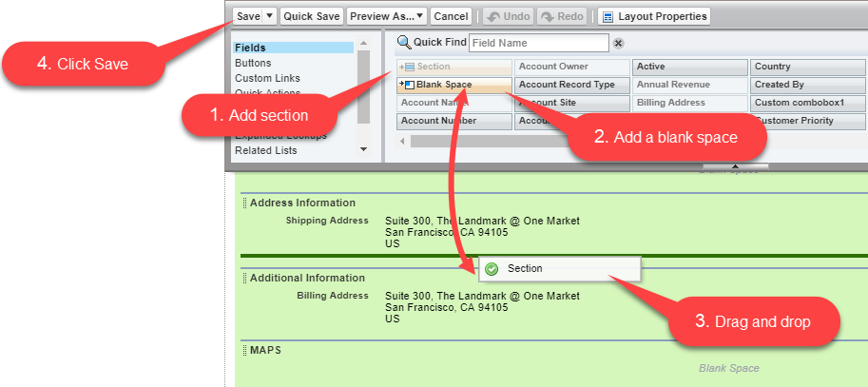Click the Save button
The width and height of the screenshot is (868, 387).
[x=247, y=16]
